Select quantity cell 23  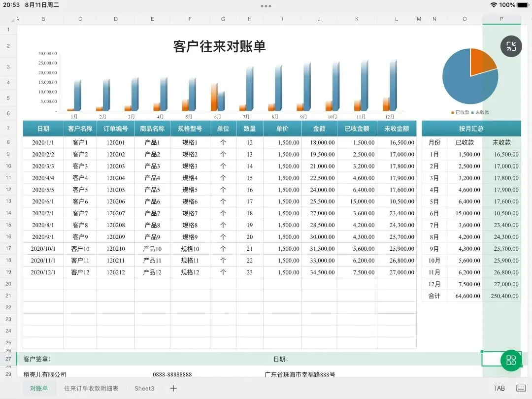pyautogui.click(x=250, y=272)
